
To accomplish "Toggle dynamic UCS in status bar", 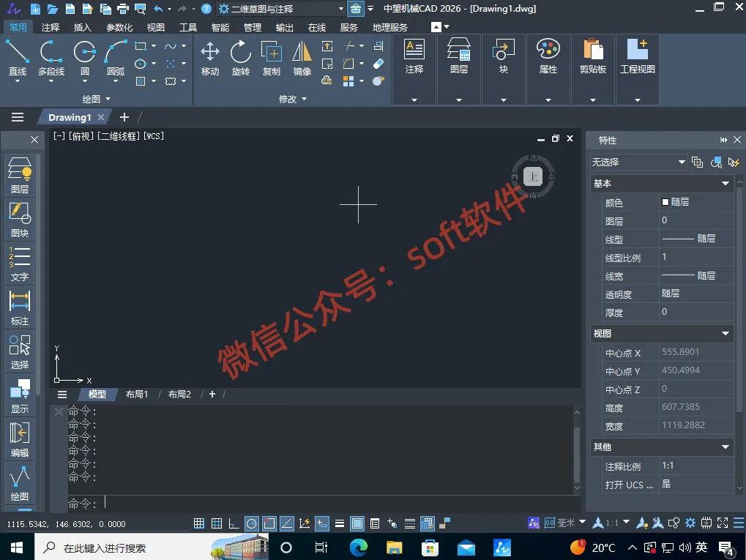I will [305, 523].
